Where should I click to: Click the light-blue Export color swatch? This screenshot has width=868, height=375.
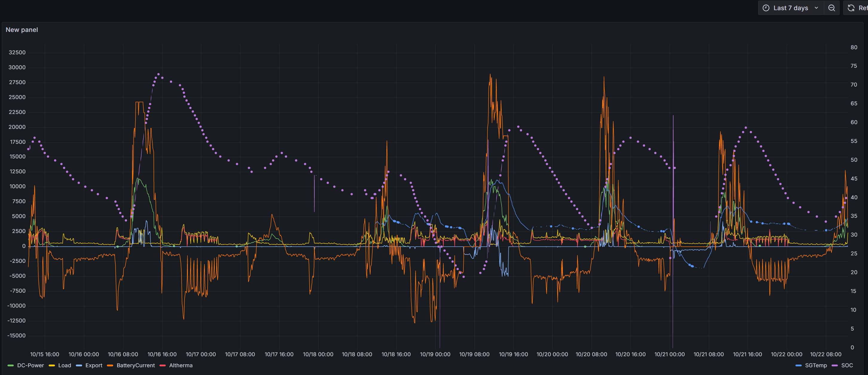click(x=79, y=365)
